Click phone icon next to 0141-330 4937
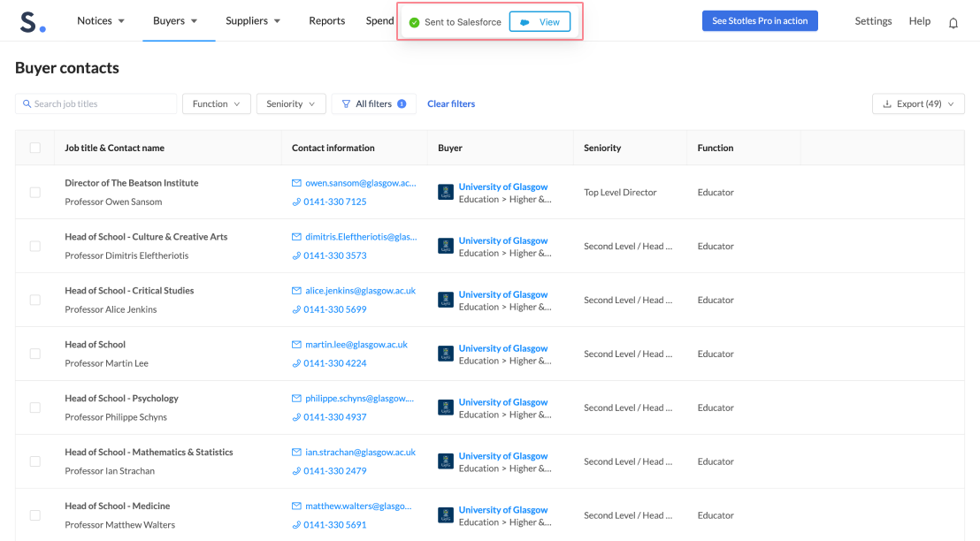Screen dimensions: 980x541 click(x=296, y=416)
